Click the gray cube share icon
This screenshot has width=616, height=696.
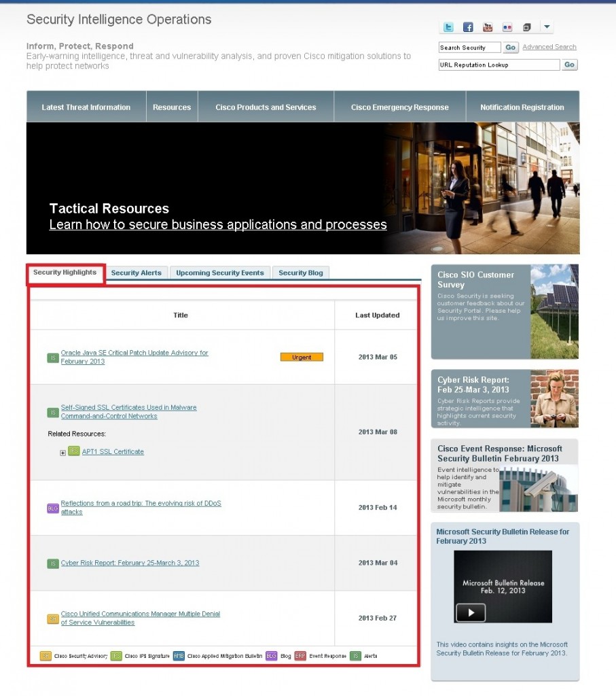pyautogui.click(x=527, y=27)
